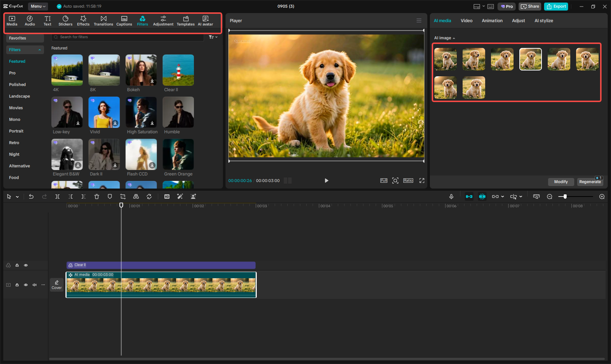611x364 pixels.
Task: Mirror the clip horizontally
Action: click(x=136, y=196)
